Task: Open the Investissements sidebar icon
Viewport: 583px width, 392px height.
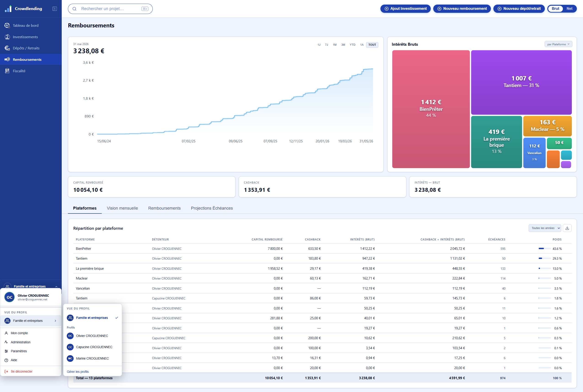Action: pyautogui.click(x=7, y=37)
